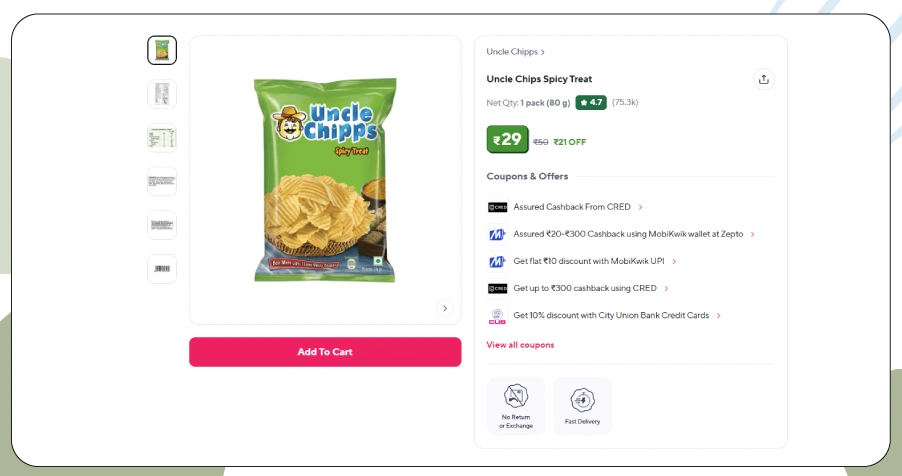
Task: Expand the Assured Cashback From CRED offer
Action: pos(578,207)
